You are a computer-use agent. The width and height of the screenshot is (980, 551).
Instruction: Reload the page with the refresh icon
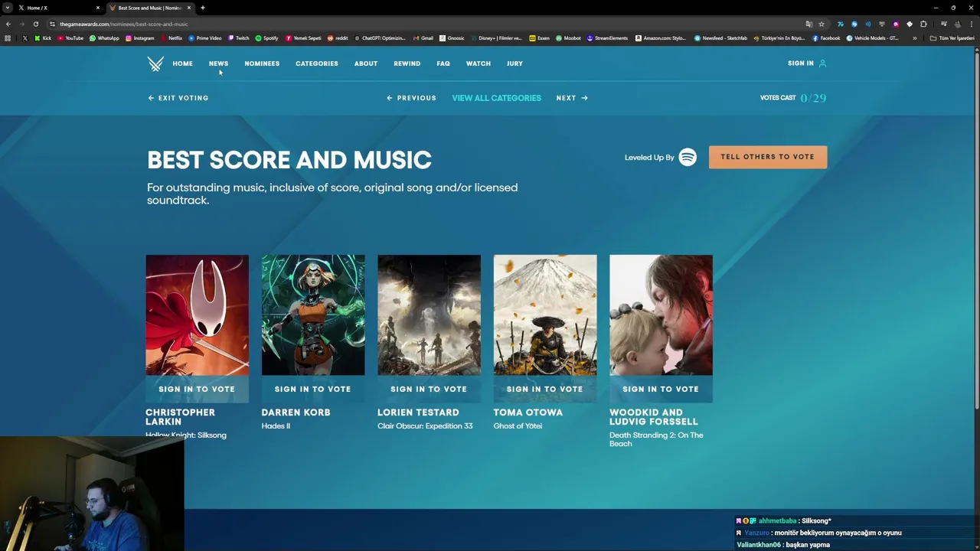pyautogui.click(x=36, y=24)
